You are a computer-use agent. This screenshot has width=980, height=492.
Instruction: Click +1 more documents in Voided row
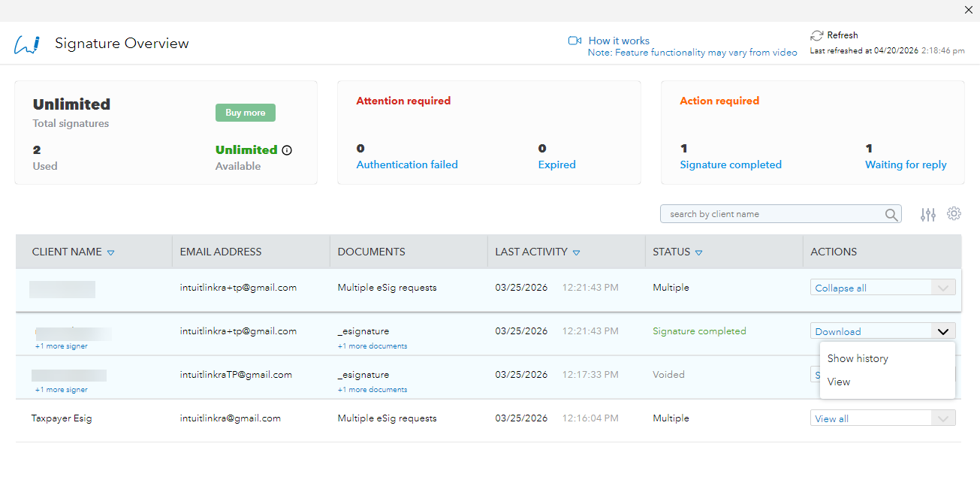pyautogui.click(x=372, y=390)
